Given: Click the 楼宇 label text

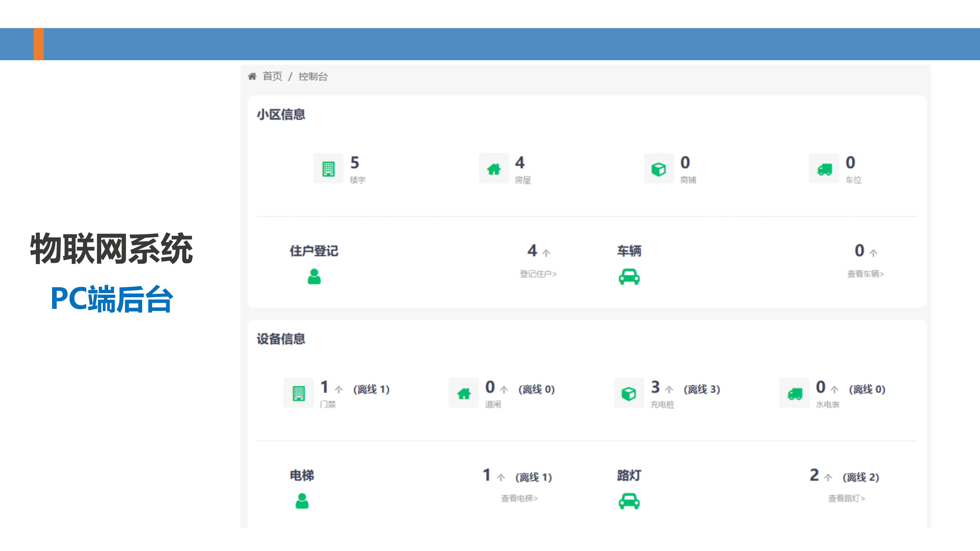Looking at the screenshot, I should pos(358,180).
